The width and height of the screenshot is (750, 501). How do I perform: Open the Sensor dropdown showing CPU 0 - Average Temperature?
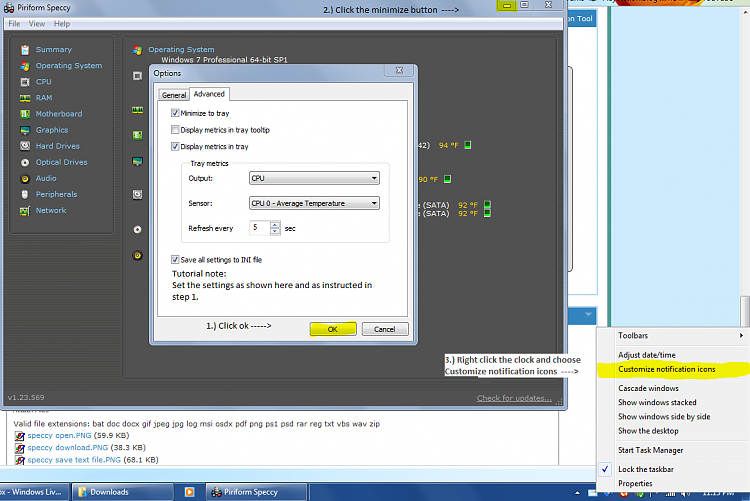pos(314,203)
